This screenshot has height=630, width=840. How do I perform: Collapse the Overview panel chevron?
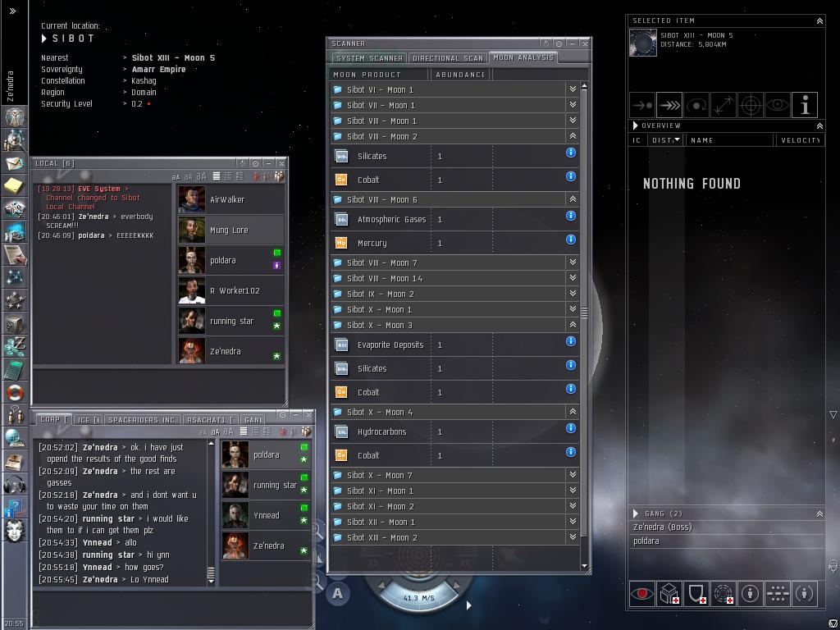pos(819,126)
